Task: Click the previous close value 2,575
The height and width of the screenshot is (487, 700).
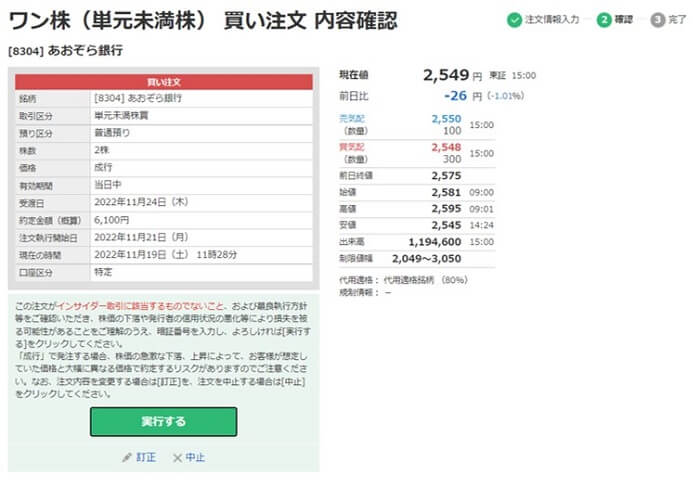Action: [x=446, y=176]
